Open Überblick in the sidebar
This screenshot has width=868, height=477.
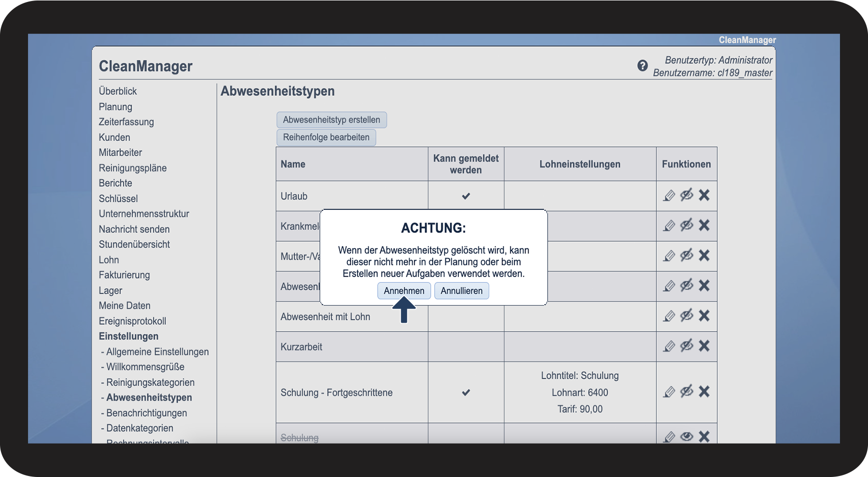point(118,91)
